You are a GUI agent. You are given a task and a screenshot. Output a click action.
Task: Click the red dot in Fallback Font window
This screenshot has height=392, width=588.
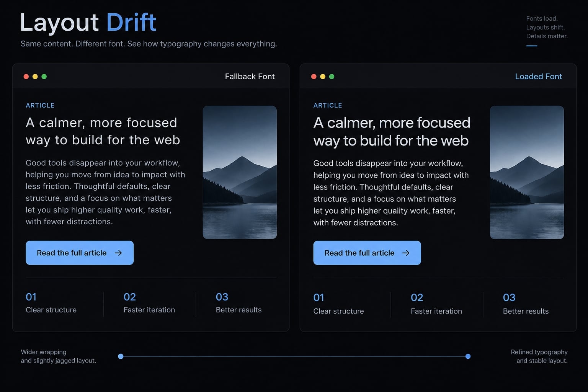point(26,77)
